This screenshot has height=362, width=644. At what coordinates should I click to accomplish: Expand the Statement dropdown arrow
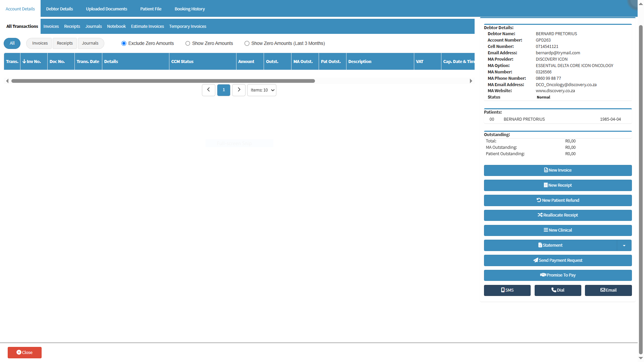pos(624,246)
